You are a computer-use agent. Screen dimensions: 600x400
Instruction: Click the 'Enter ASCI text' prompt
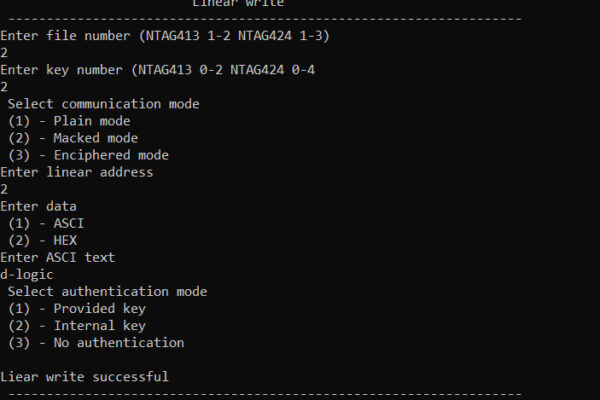(x=58, y=258)
